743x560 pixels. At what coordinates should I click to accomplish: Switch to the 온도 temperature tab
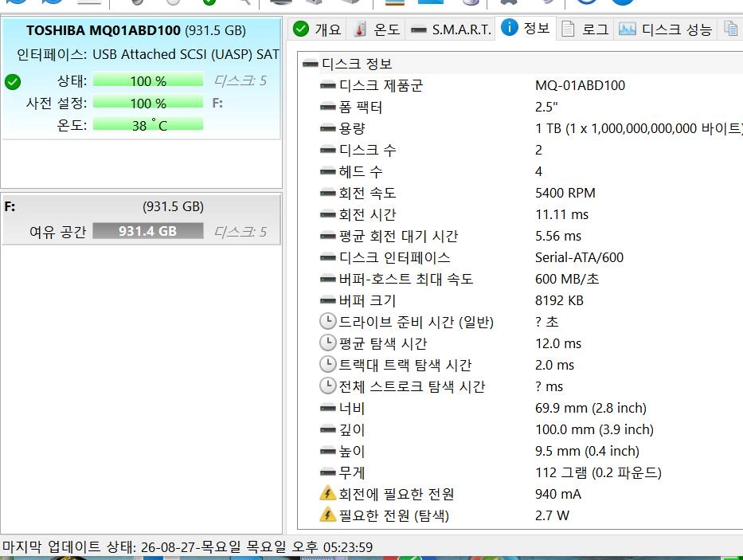coord(376,29)
